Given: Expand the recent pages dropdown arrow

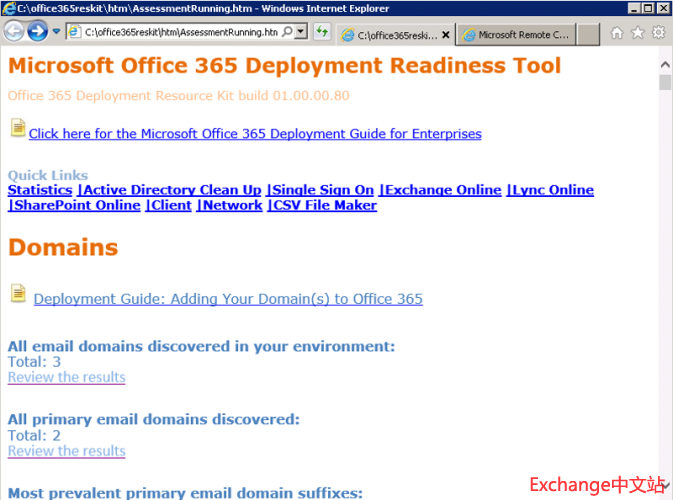Looking at the screenshot, I should (57, 32).
